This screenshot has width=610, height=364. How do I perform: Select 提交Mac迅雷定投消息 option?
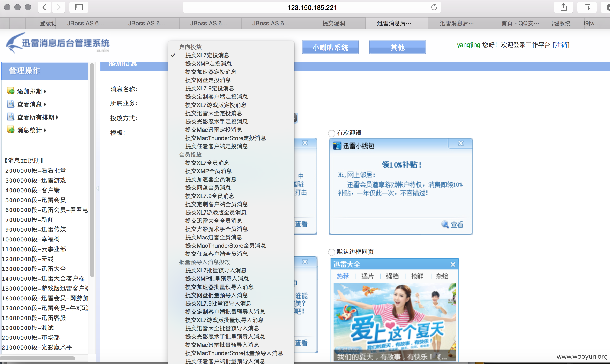(x=231, y=130)
